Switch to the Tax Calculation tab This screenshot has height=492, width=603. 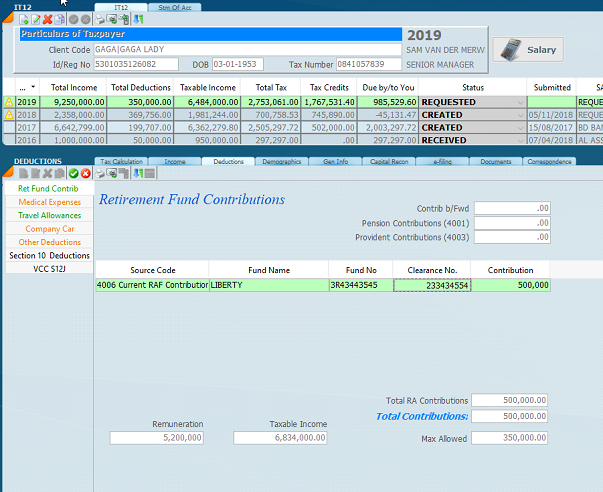(123, 161)
